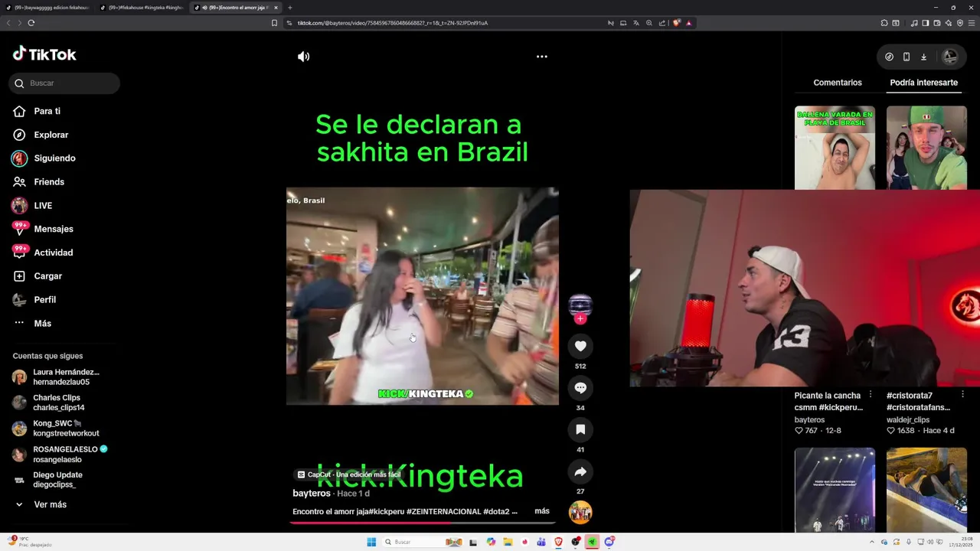Open the CapCut editing link

[x=349, y=474]
